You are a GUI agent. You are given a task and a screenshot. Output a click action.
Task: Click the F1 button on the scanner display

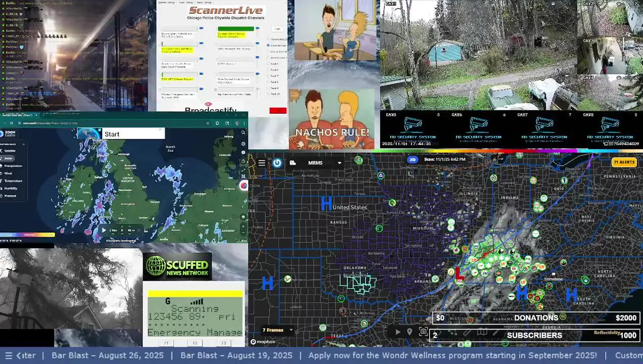point(166,343)
